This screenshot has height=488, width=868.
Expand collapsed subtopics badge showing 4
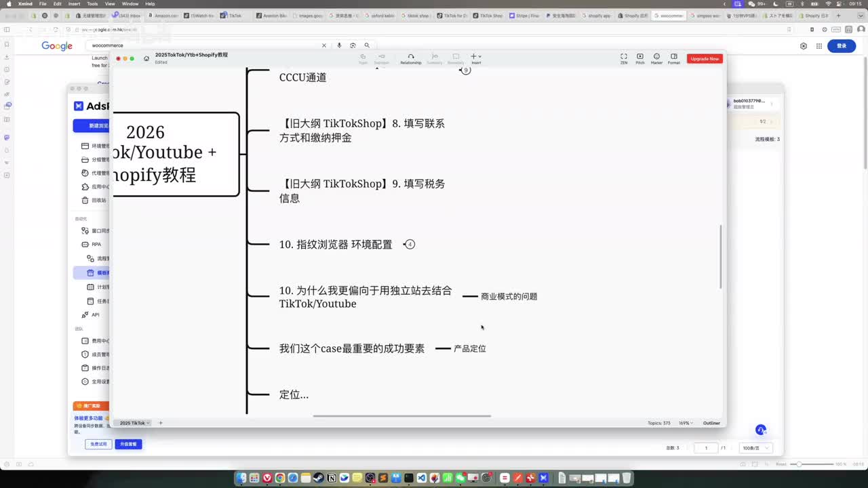(x=410, y=244)
